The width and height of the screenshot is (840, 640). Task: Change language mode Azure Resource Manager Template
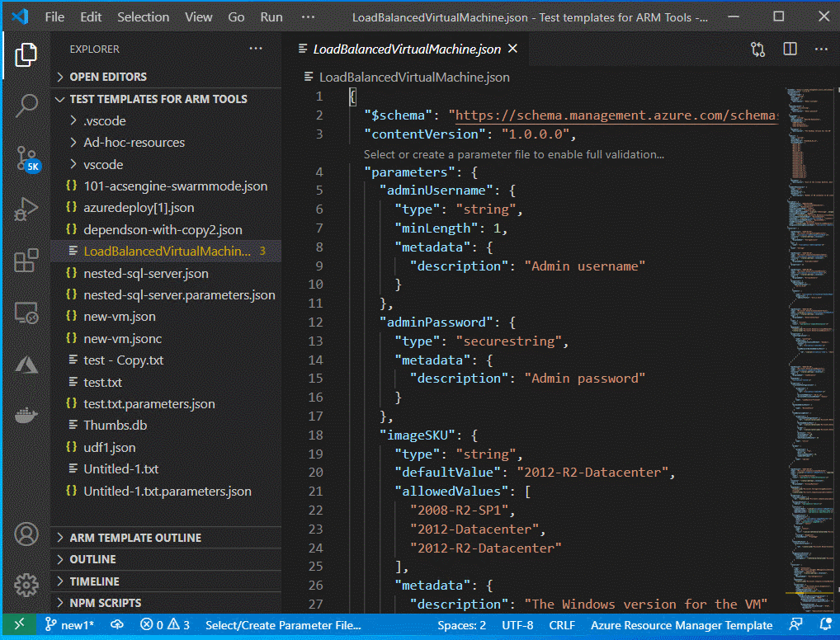point(682,625)
